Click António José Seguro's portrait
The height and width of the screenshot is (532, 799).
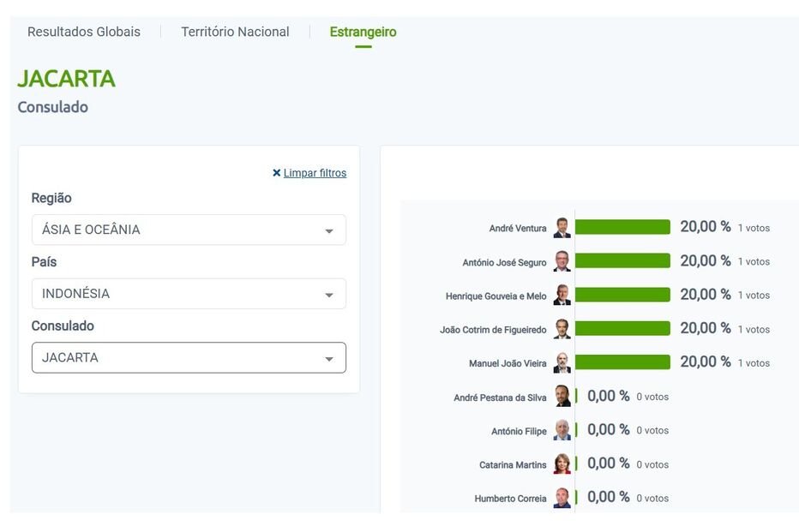562,261
